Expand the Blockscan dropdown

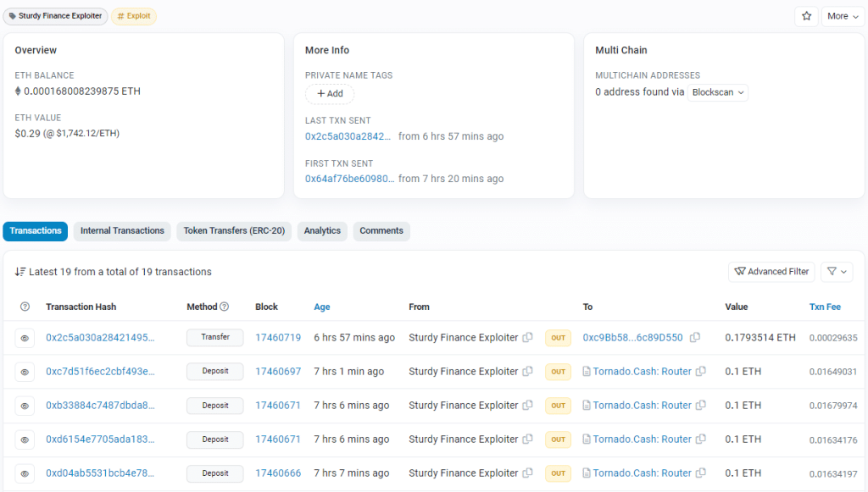718,92
